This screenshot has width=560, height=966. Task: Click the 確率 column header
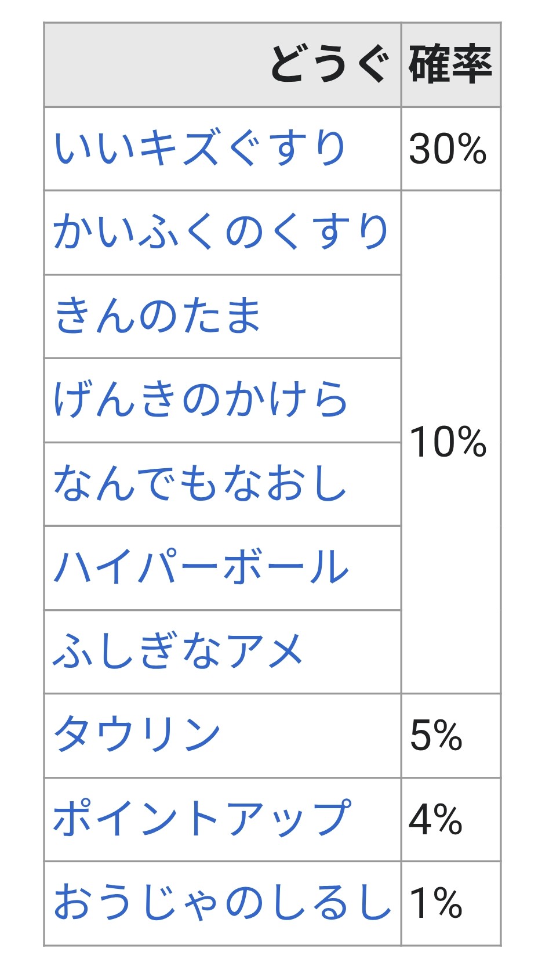coord(450,64)
